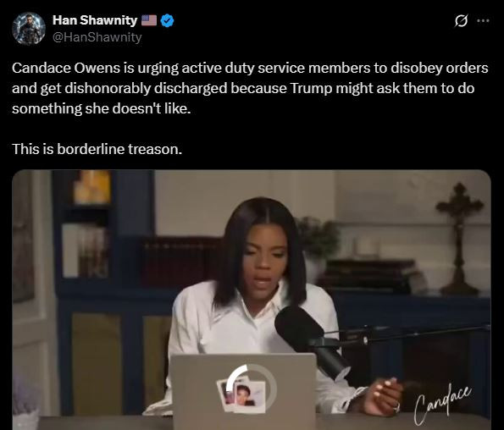This screenshot has width=504, height=430.
Task: Click the tweet text about Candace Owens
Action: coord(250,88)
